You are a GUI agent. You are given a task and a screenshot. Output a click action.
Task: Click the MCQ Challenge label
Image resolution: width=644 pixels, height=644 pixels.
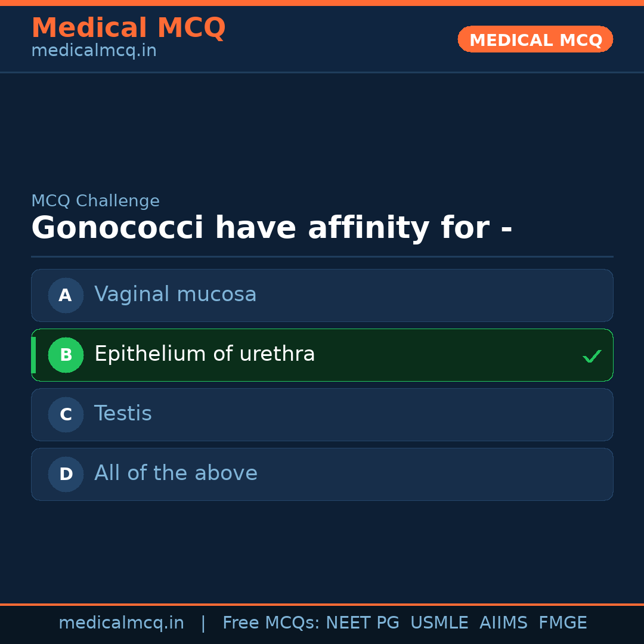[95, 201]
